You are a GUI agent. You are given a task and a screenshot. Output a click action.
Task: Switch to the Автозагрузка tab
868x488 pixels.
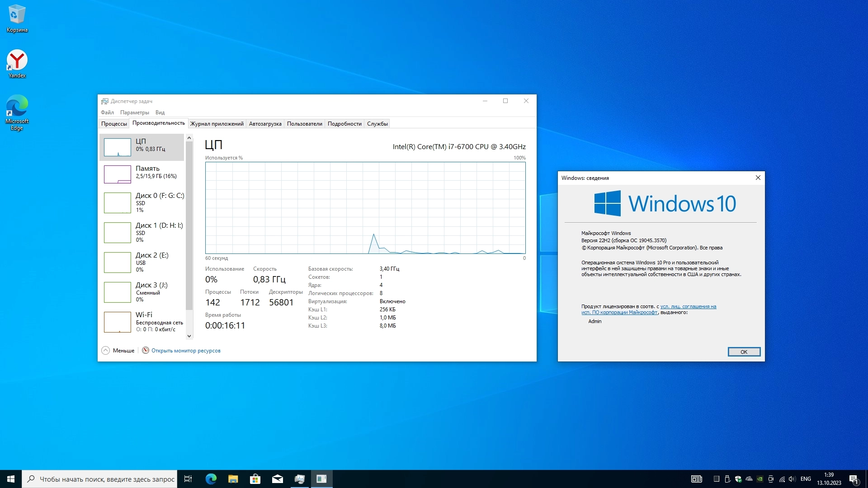click(x=265, y=124)
